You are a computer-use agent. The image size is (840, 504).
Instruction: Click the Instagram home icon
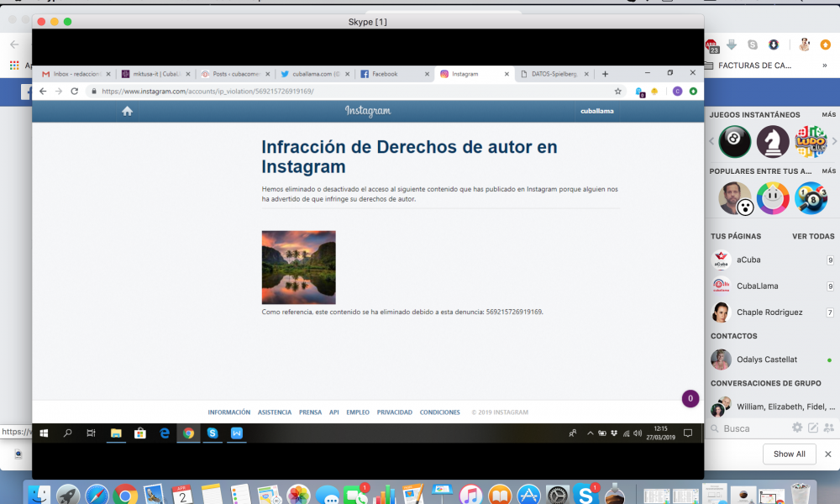(x=127, y=111)
